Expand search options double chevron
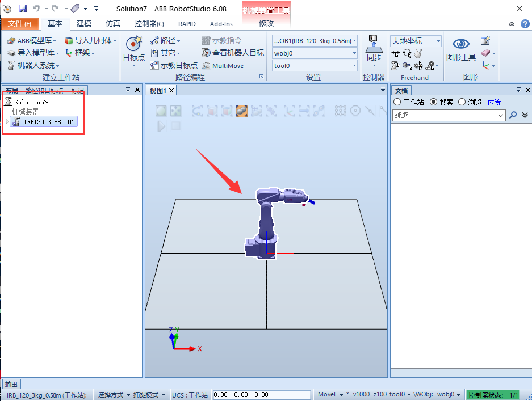The image size is (532, 401). (525, 115)
